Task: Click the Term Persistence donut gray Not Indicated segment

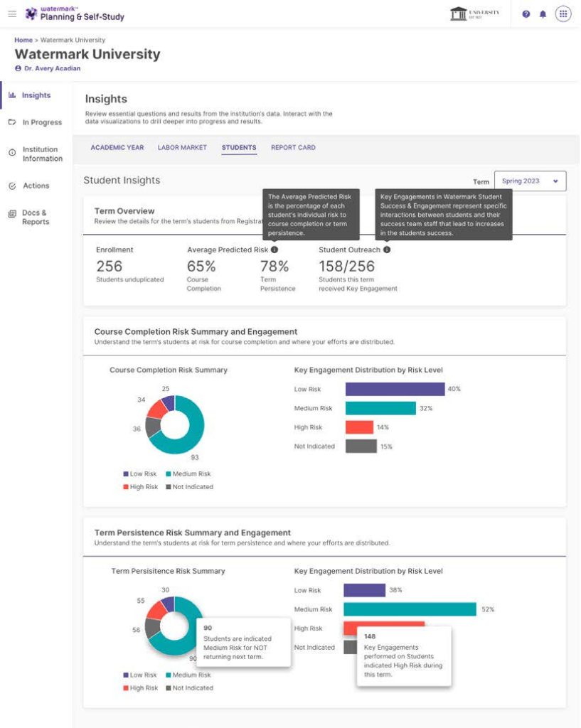Action: pos(152,628)
